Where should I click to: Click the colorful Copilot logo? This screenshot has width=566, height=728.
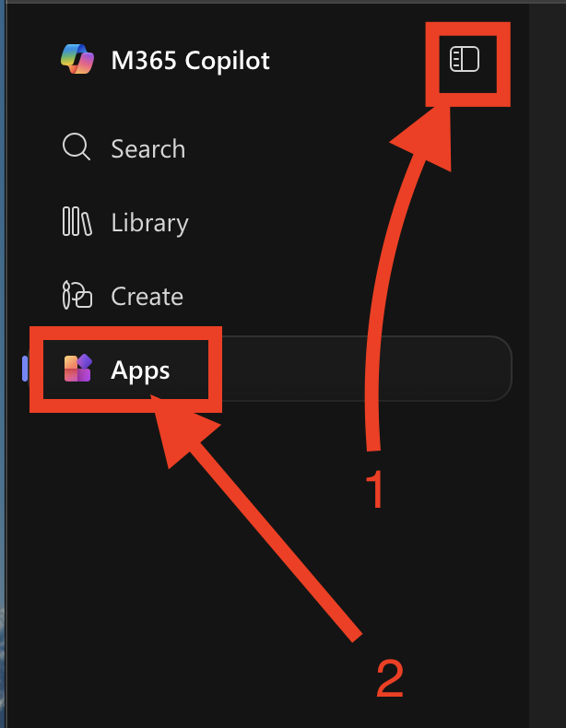click(x=77, y=59)
